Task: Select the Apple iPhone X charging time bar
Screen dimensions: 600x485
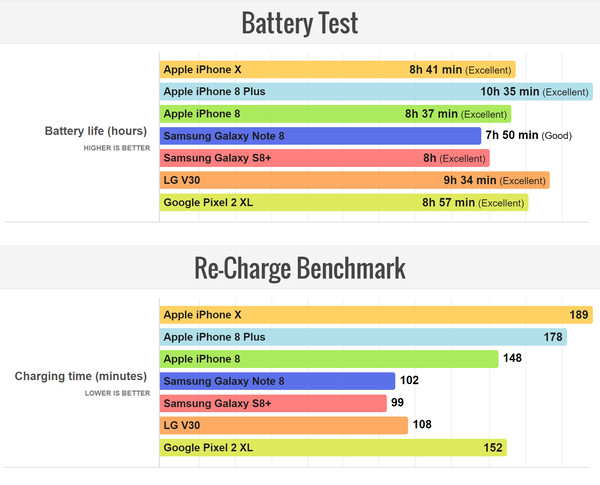Action: click(x=375, y=315)
